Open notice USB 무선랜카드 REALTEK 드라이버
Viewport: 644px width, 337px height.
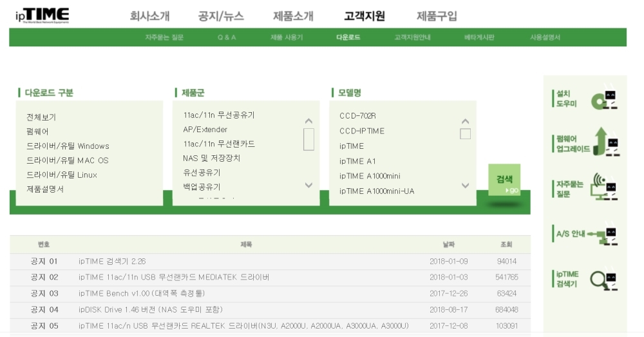(243, 326)
